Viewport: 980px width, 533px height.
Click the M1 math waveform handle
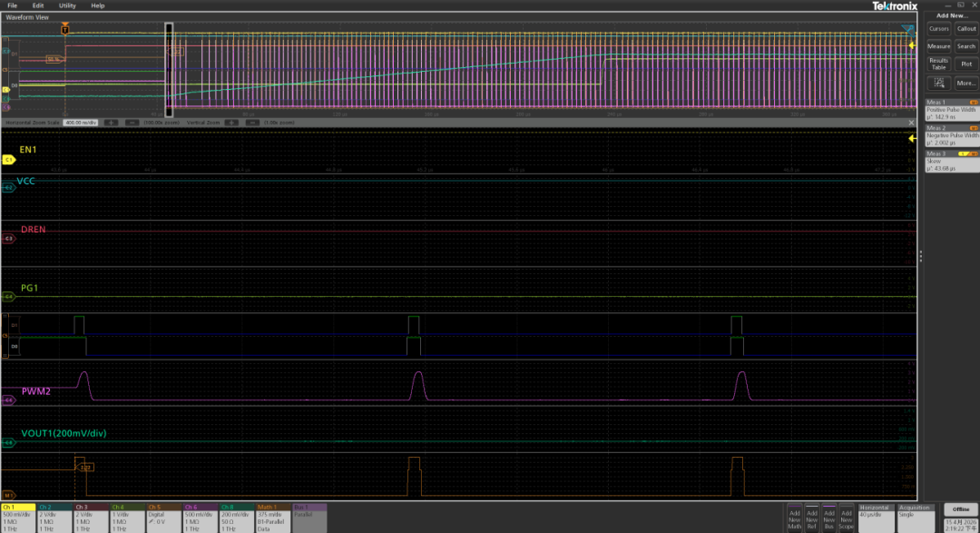click(8, 495)
